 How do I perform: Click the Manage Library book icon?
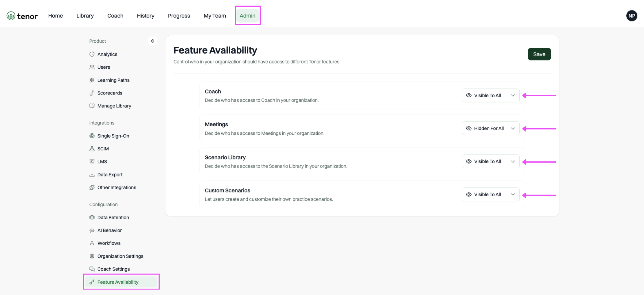[92, 106]
